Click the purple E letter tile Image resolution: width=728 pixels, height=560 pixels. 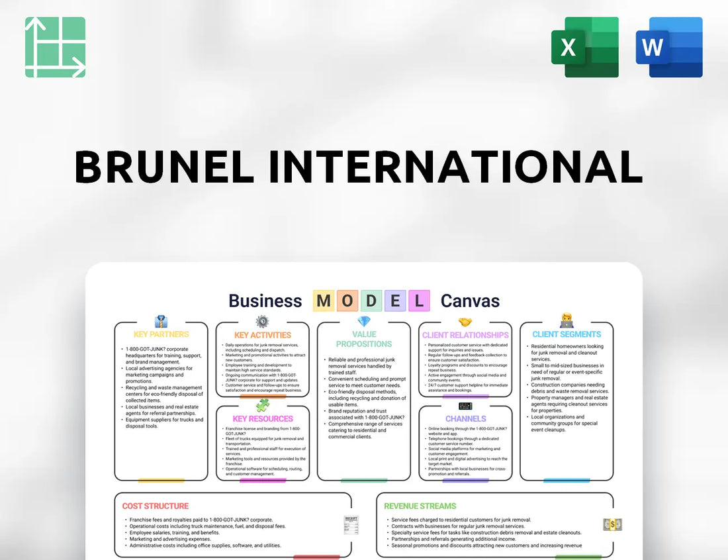pyautogui.click(x=395, y=301)
